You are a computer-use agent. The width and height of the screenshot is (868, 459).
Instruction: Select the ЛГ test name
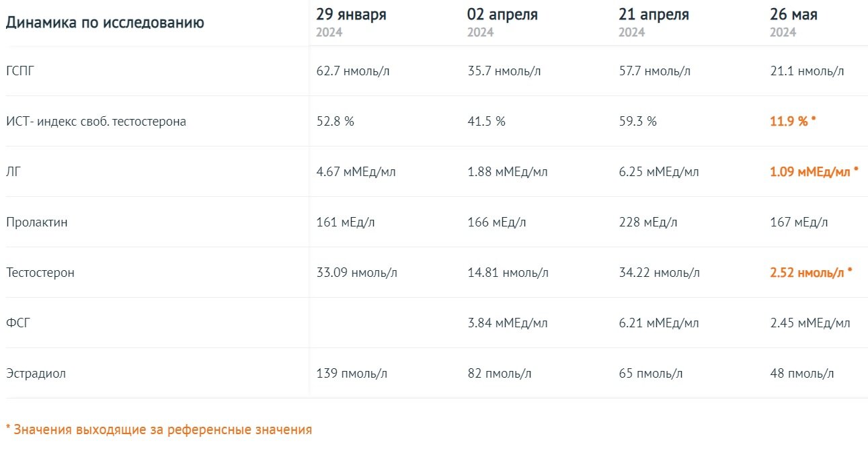tap(13, 172)
